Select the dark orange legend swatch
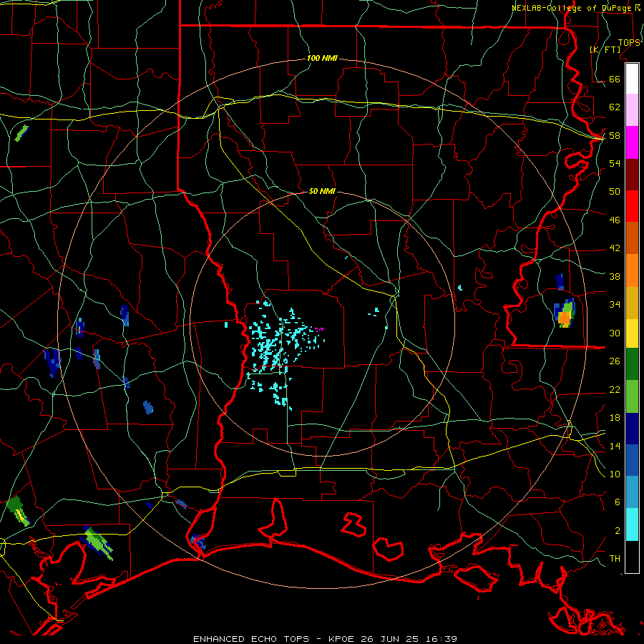The width and height of the screenshot is (644, 644). (632, 238)
